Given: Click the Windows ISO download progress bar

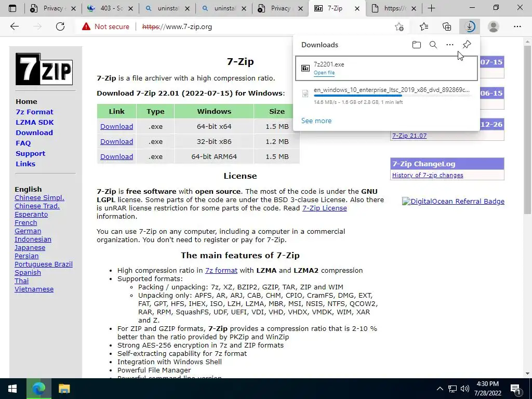Looking at the screenshot, I should [x=392, y=96].
